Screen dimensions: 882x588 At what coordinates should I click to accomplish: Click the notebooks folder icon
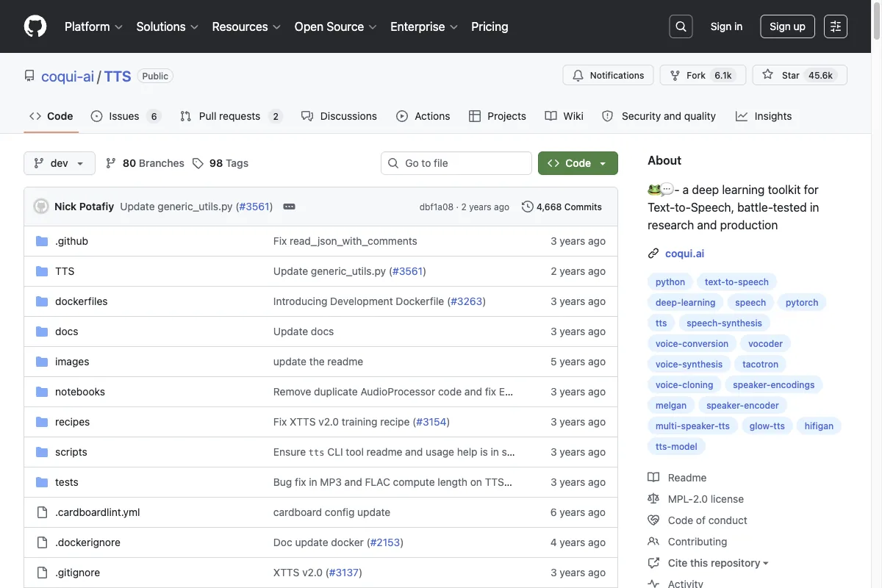click(42, 392)
